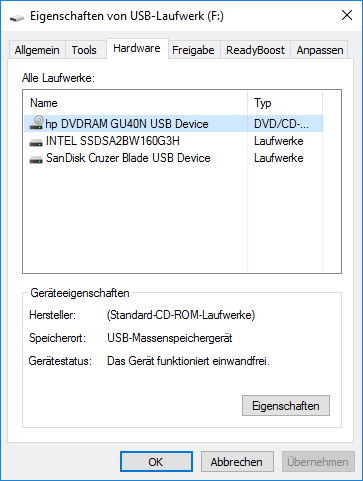Click the USB drive icon in title bar
363x481 pixels.
tap(17, 17)
